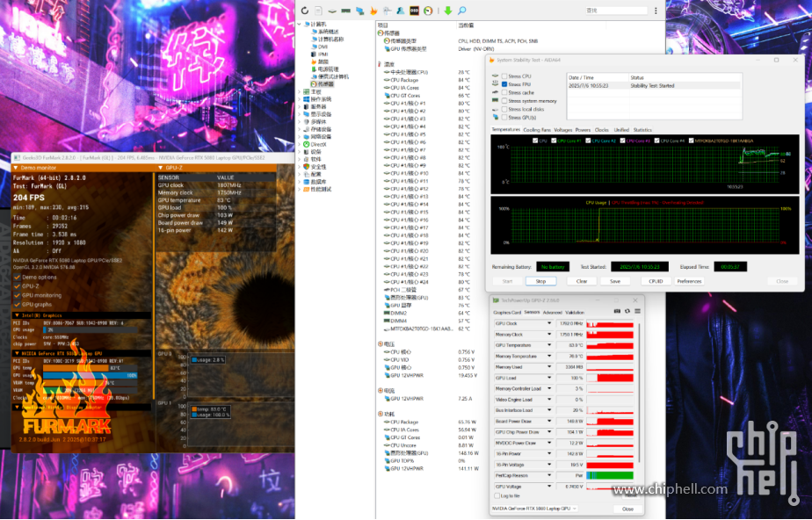Switch to the Cooling Fans tab
The image size is (812, 520).
click(537, 130)
